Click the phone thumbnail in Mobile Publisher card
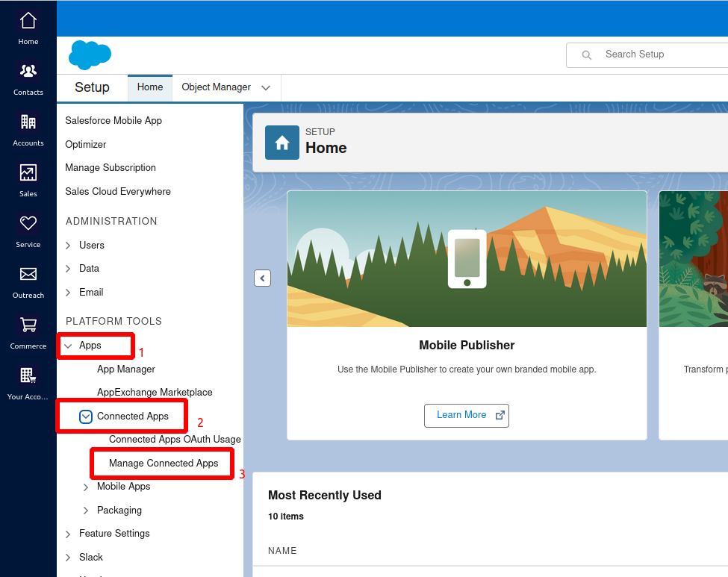 [467, 259]
